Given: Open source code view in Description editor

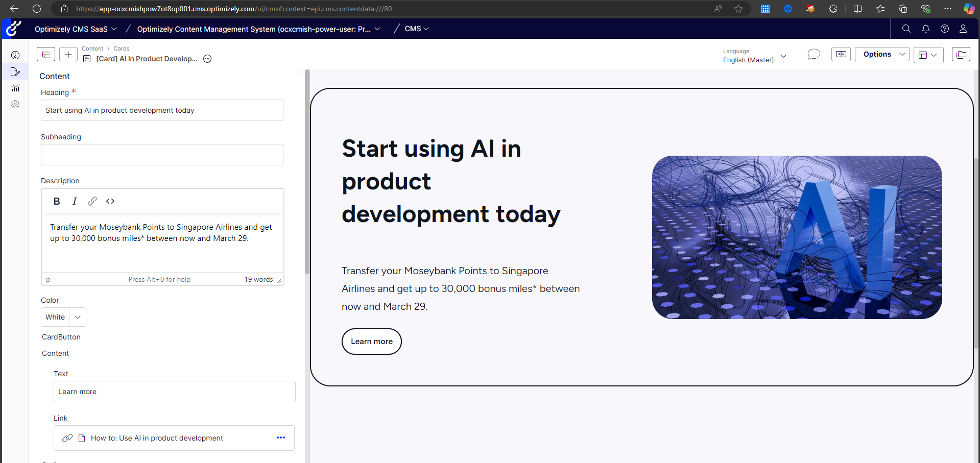Looking at the screenshot, I should point(110,201).
